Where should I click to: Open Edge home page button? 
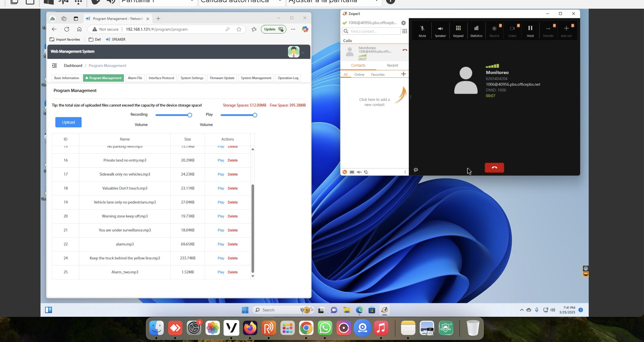[79, 29]
